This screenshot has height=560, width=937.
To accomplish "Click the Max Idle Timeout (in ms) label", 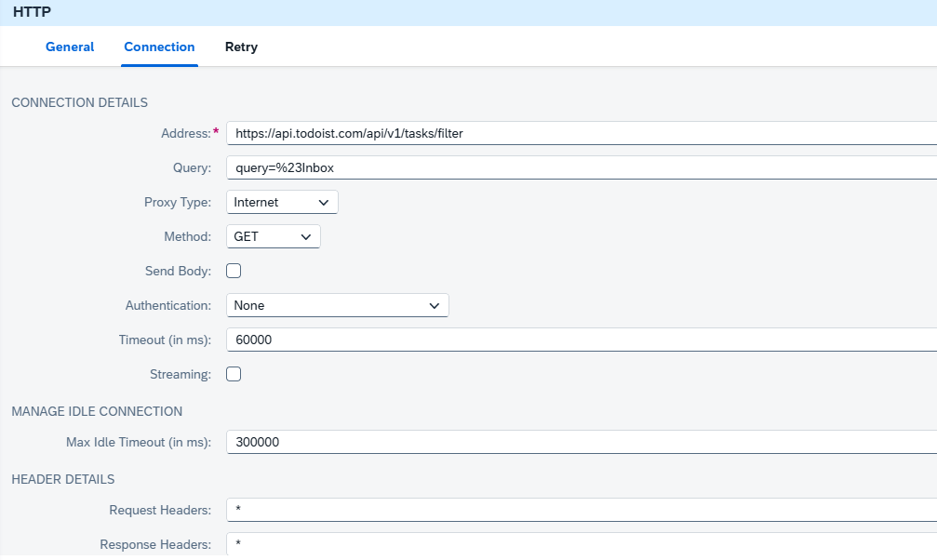I will click(x=139, y=442).
